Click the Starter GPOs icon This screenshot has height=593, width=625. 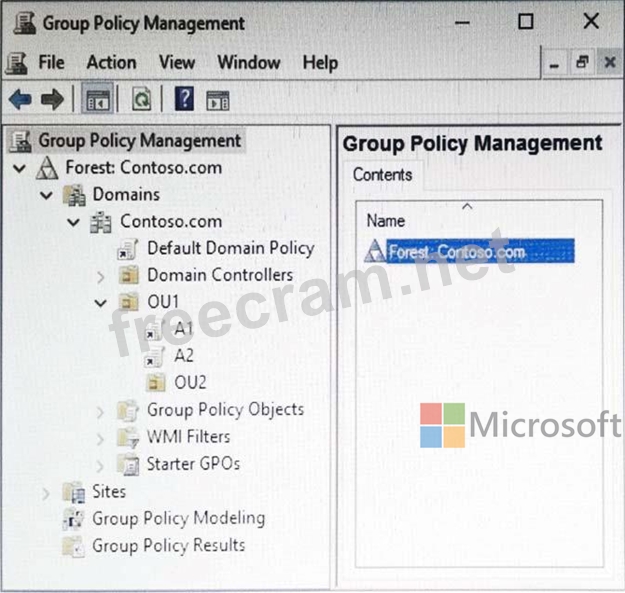coord(128,465)
